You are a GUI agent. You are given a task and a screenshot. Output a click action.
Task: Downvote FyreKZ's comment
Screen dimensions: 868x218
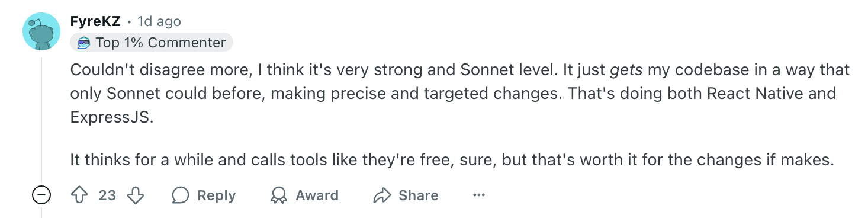pyautogui.click(x=136, y=195)
